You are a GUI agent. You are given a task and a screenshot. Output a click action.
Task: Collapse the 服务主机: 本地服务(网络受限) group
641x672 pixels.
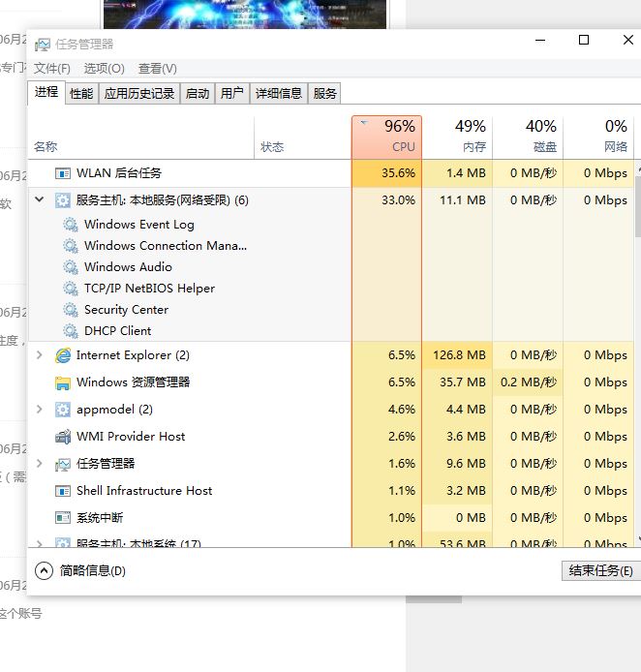40,200
